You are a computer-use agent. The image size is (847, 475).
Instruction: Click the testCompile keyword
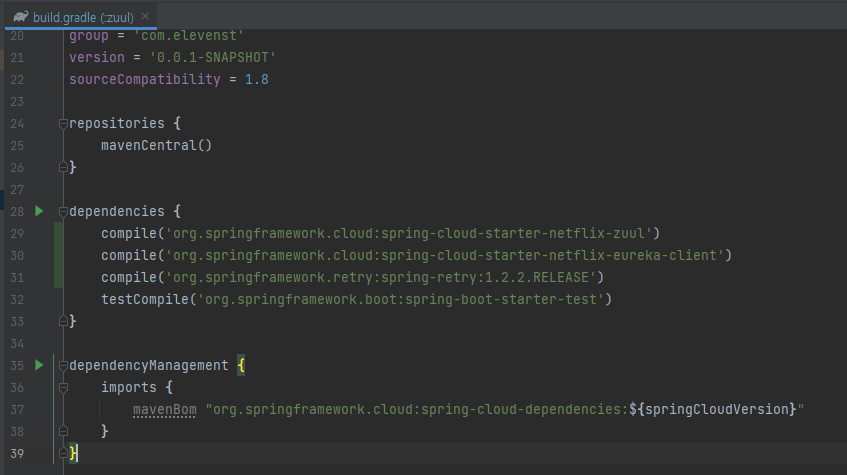click(x=145, y=299)
